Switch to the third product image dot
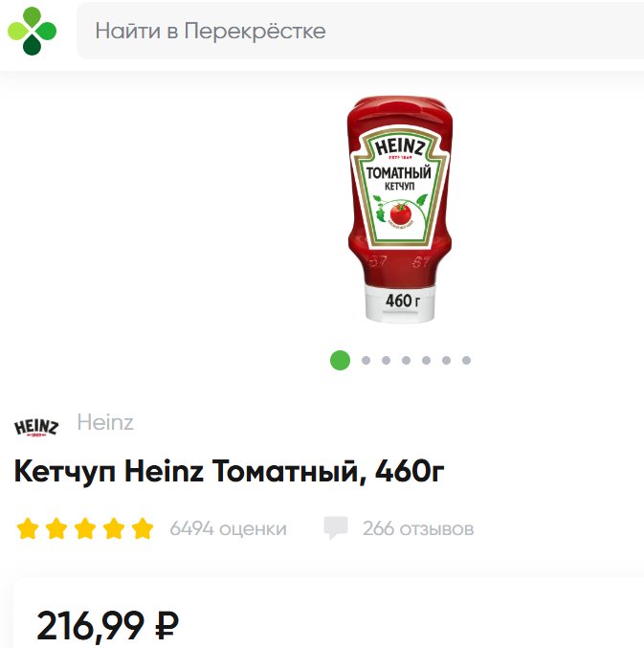 click(x=386, y=360)
